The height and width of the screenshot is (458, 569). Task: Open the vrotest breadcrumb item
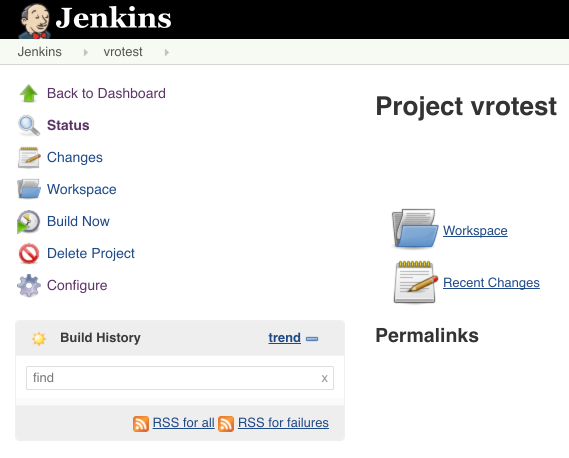point(123,52)
